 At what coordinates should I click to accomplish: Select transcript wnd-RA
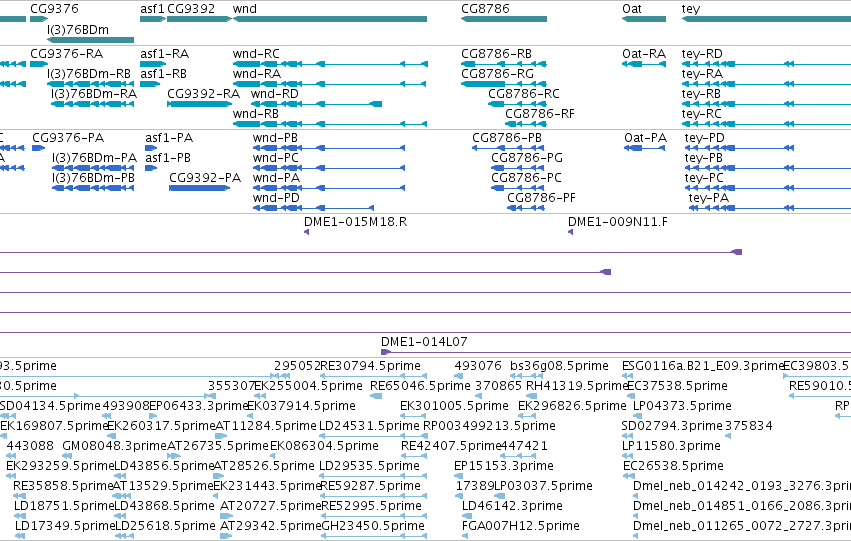[257, 74]
